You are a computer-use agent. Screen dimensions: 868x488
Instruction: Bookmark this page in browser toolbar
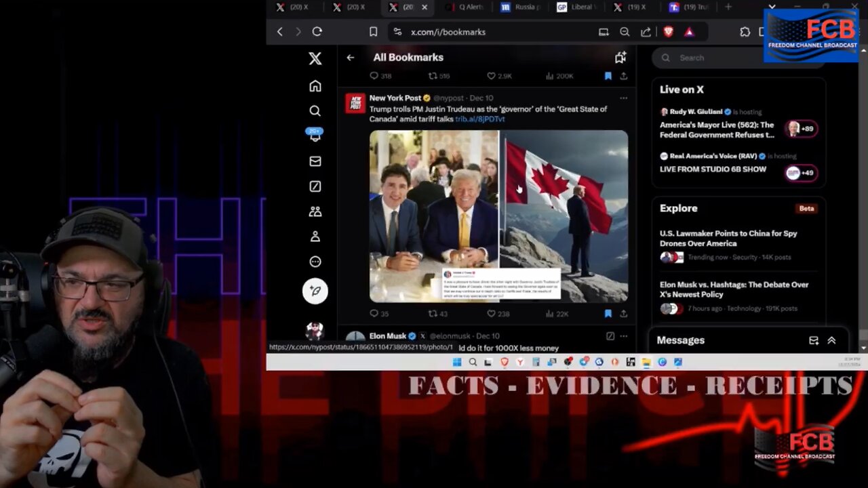click(x=373, y=32)
